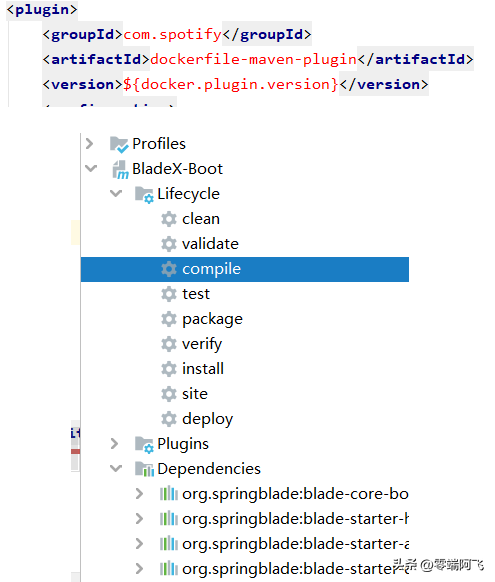Select the Profiles tree label
The height and width of the screenshot is (582, 495).
point(159,144)
